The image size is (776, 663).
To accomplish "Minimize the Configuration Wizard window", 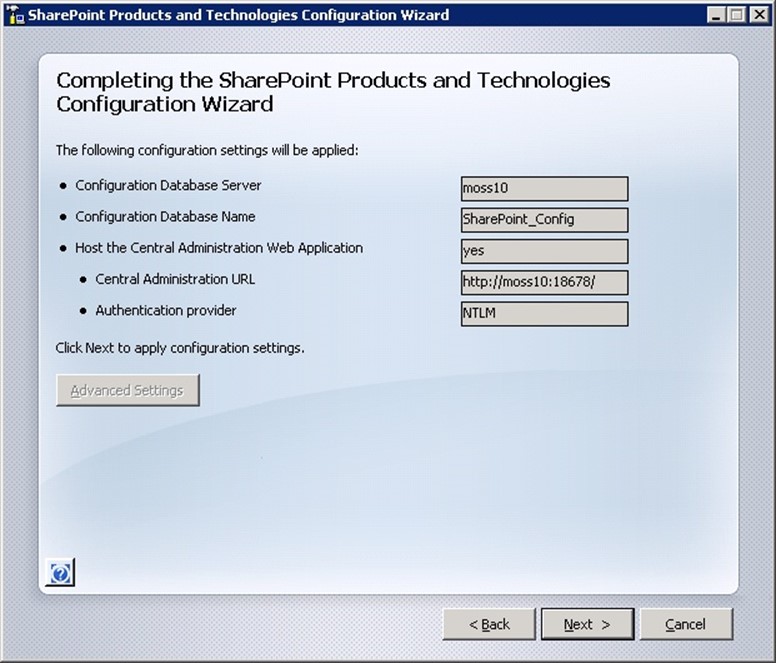I will (x=716, y=15).
